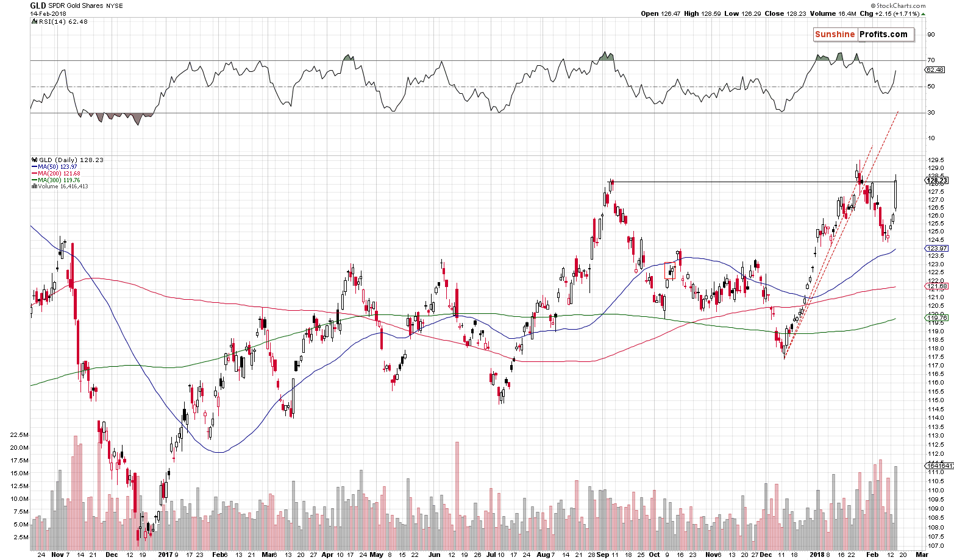This screenshot has width=954, height=560.
Task: Click the 107.0 price axis label
Action: (936, 545)
